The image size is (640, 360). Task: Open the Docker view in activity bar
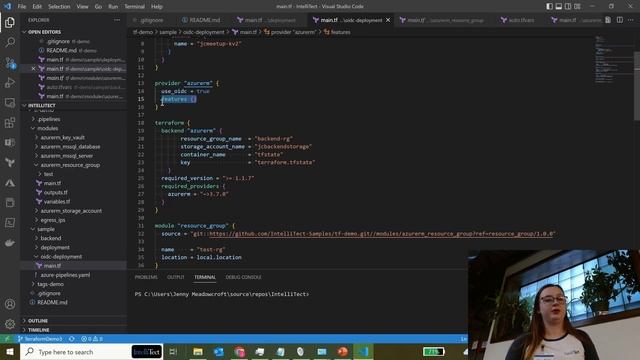(x=10, y=243)
